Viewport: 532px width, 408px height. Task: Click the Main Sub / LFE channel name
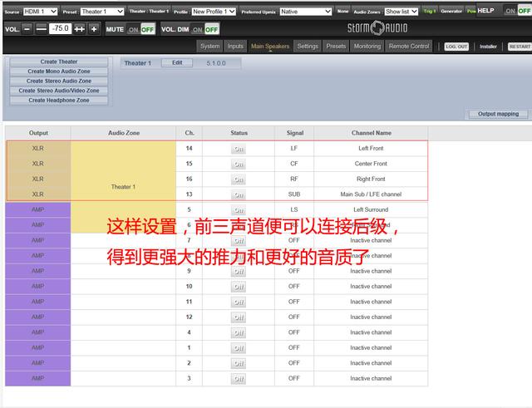[371, 194]
